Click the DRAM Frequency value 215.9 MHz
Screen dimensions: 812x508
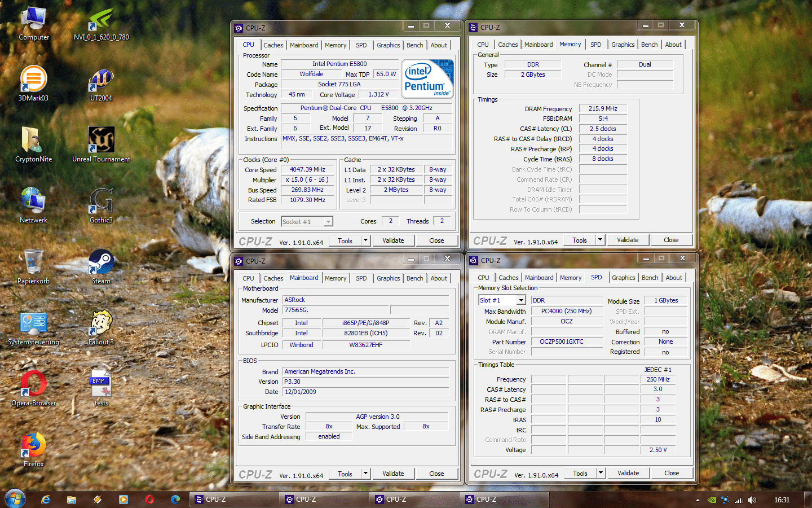pyautogui.click(x=603, y=108)
